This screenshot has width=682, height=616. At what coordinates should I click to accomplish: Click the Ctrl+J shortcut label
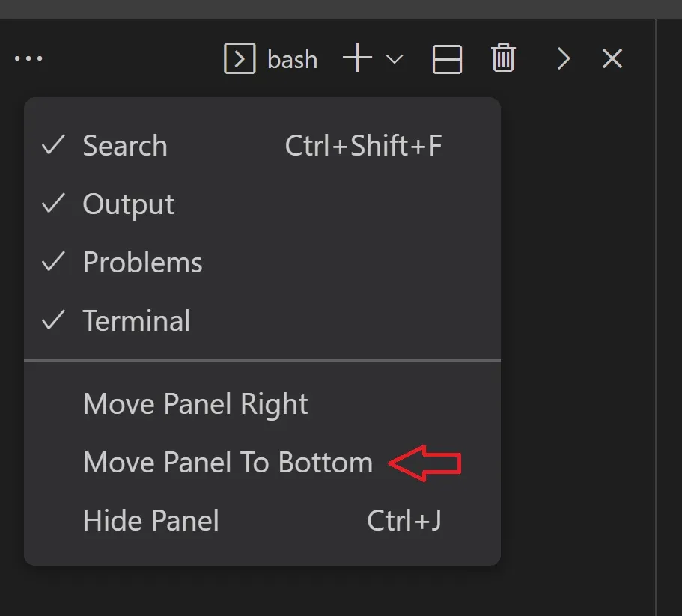(404, 521)
